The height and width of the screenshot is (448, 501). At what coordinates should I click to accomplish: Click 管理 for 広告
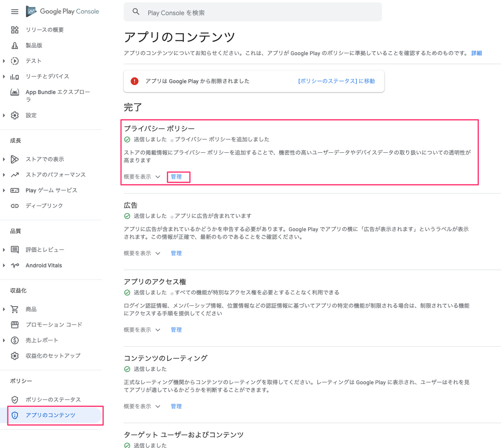coord(176,253)
